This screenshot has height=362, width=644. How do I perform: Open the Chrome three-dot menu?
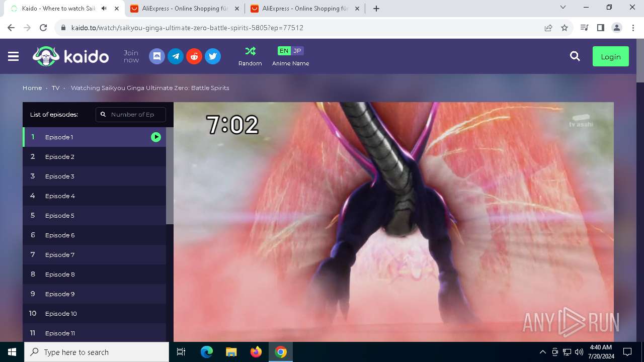pos(633,28)
